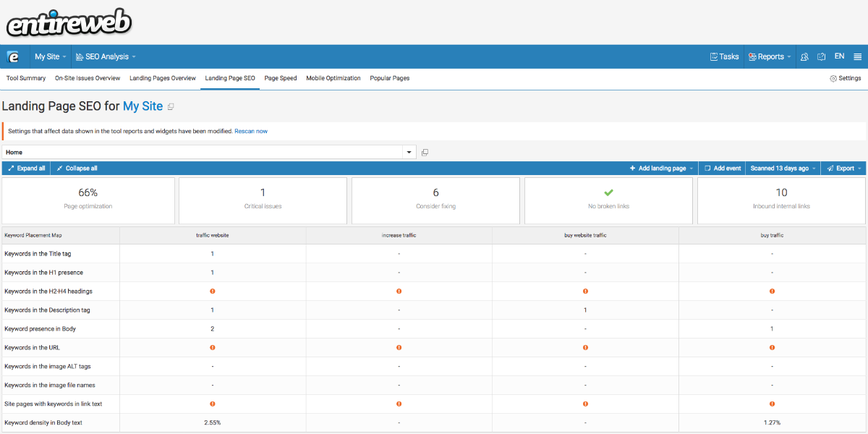Click Expand all button
The width and height of the screenshot is (868, 434).
[x=27, y=168]
